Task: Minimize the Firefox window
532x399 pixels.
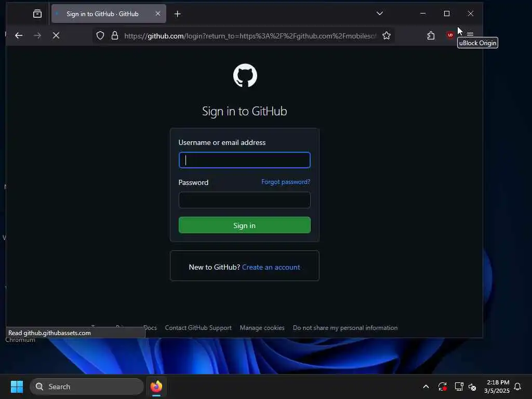Action: [423, 14]
